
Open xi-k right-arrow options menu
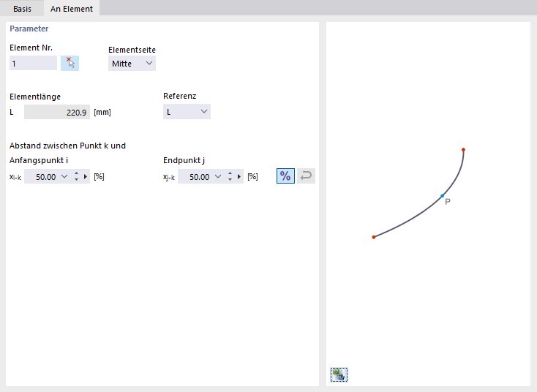(x=86, y=177)
